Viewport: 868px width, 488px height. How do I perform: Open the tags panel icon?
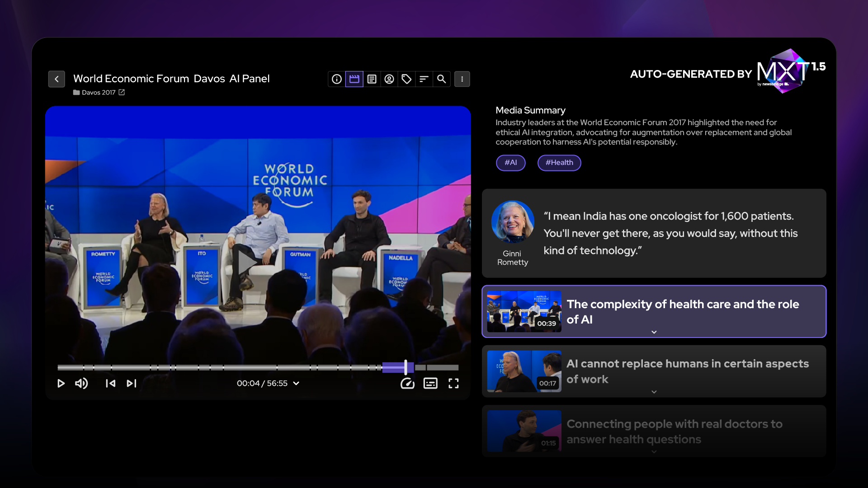[x=406, y=79]
